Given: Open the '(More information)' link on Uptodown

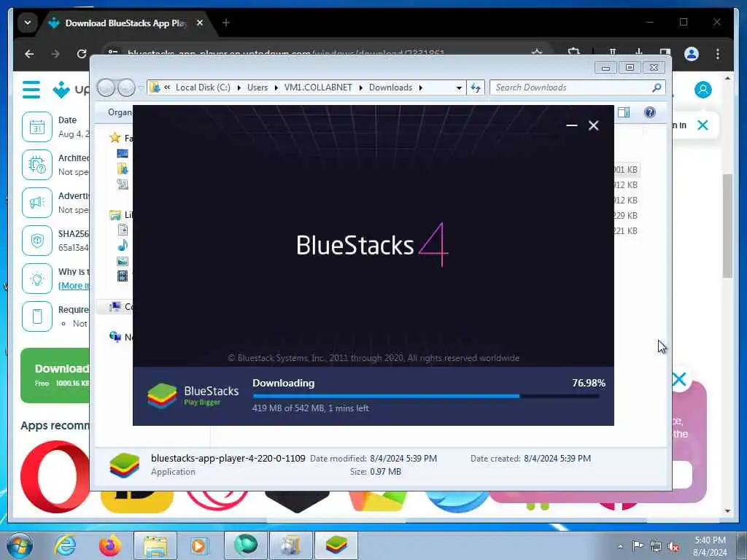Looking at the screenshot, I should [x=74, y=286].
